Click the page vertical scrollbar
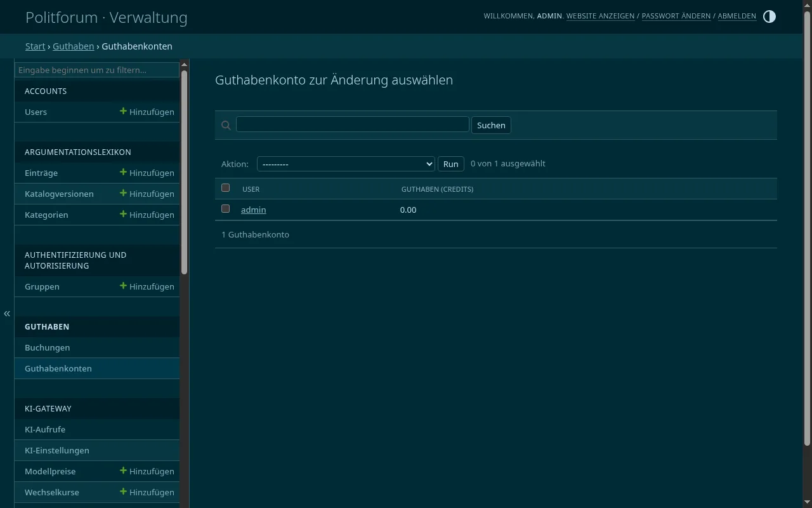This screenshot has height=508, width=812. pos(807,229)
